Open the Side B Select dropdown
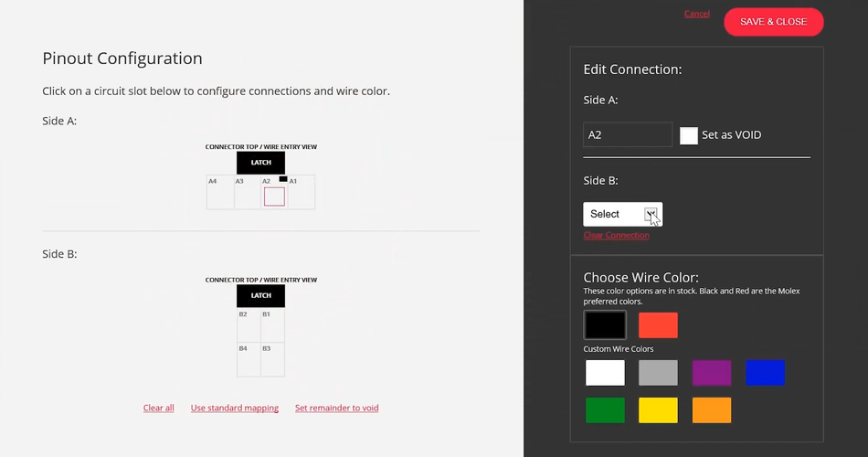This screenshot has width=868, height=457. pyautogui.click(x=623, y=215)
